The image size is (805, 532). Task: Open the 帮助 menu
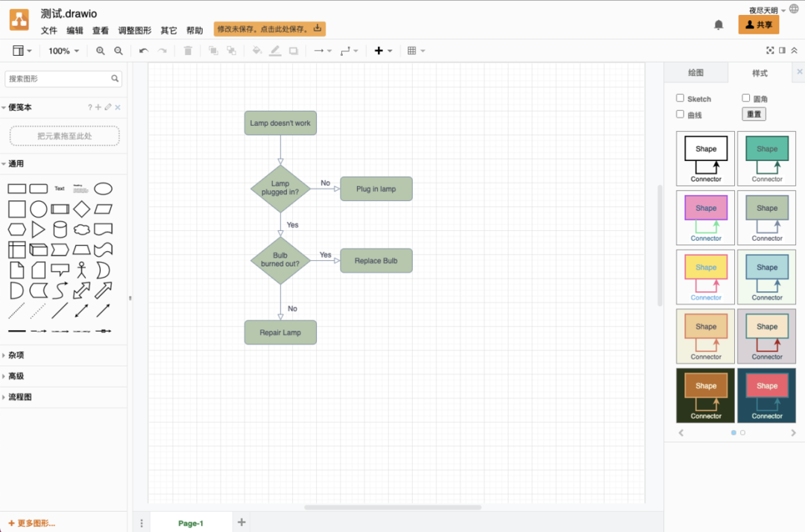(194, 31)
